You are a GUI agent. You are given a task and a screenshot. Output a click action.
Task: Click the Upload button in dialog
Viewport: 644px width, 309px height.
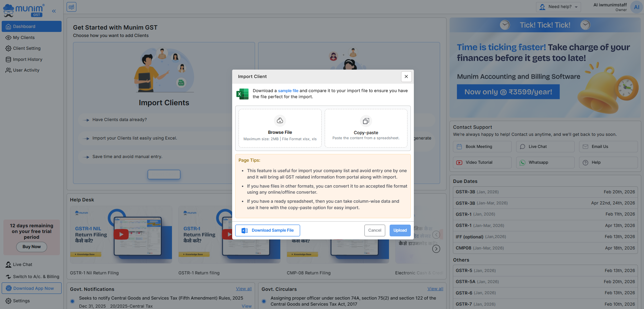400,230
